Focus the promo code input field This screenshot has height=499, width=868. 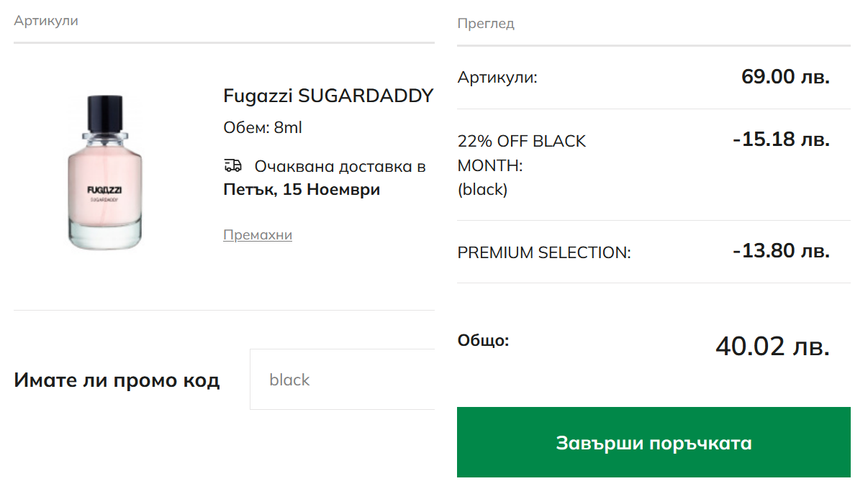343,380
